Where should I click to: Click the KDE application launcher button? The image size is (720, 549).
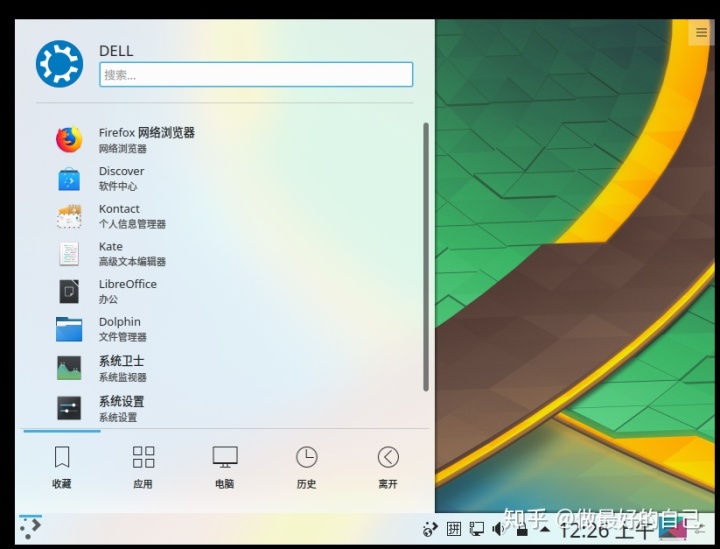tap(30, 528)
